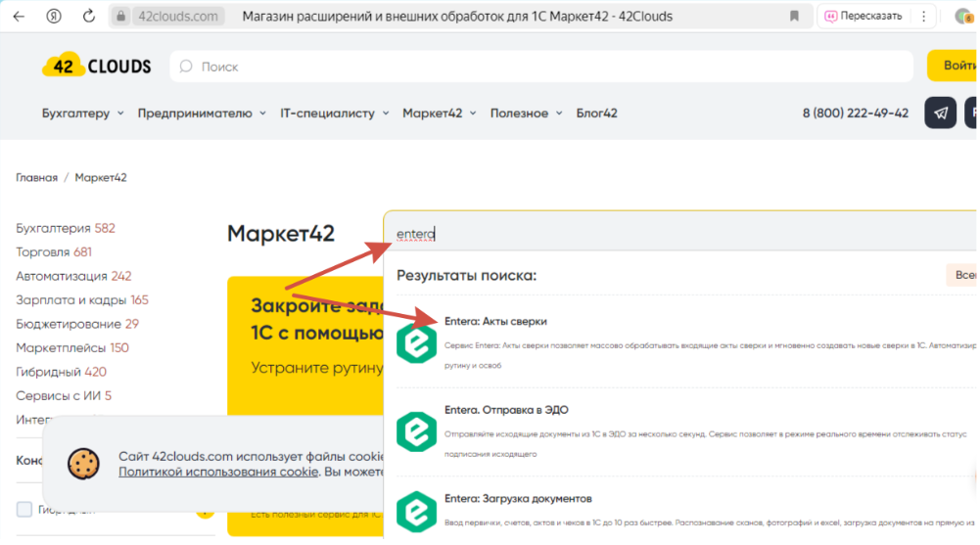The width and height of the screenshot is (980, 545).
Task: Click the Entera: Загрузка документов product icon
Action: [x=416, y=512]
